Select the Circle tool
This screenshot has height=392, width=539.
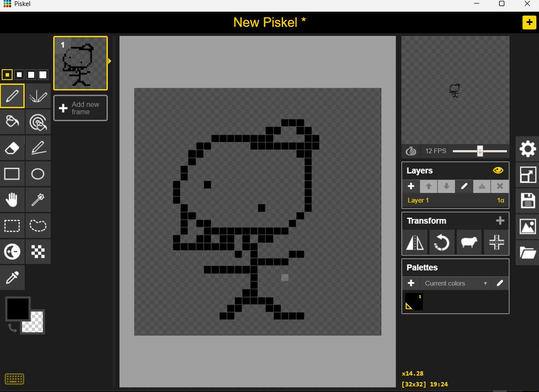38,174
